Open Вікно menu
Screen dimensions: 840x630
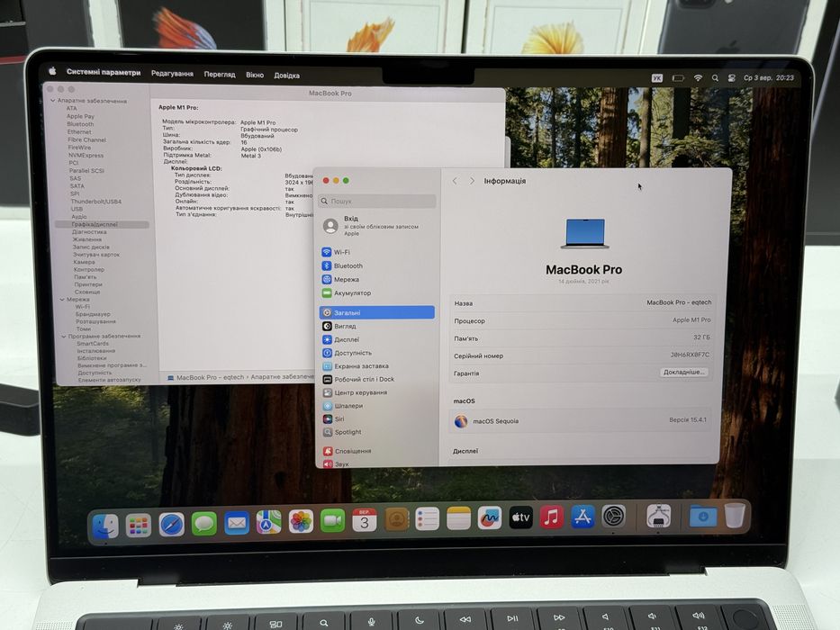tap(255, 75)
